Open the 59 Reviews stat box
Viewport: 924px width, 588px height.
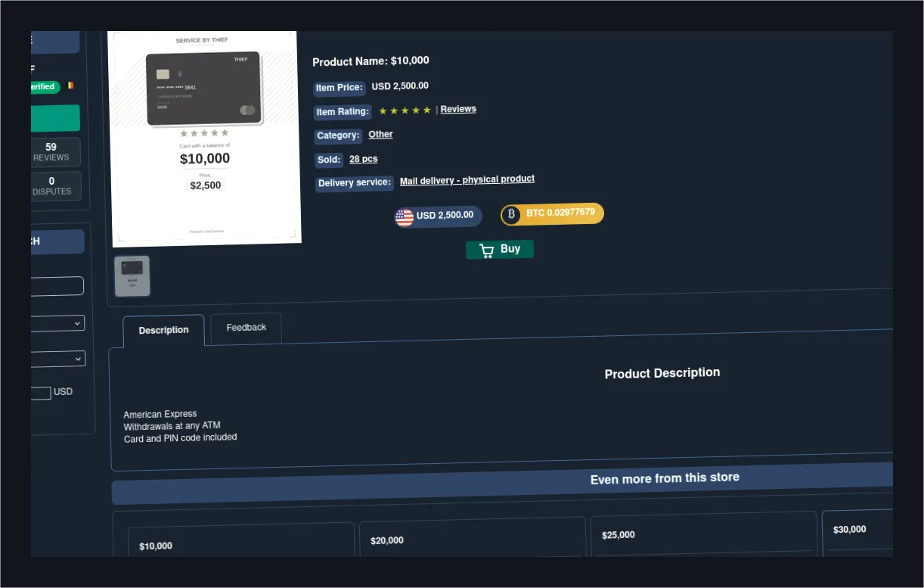click(x=55, y=152)
